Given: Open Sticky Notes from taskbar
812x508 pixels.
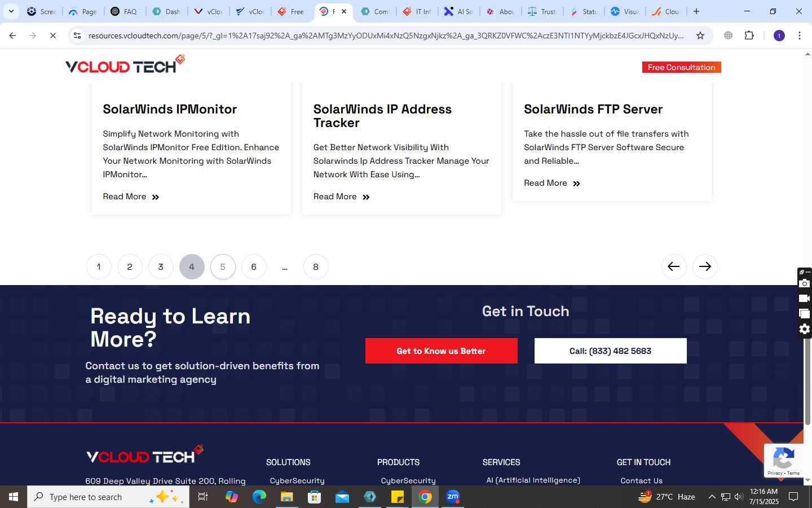Looking at the screenshot, I should (398, 497).
